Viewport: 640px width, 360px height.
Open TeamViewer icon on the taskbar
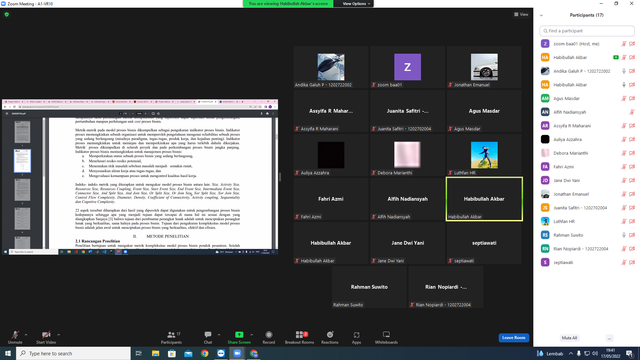(221, 353)
